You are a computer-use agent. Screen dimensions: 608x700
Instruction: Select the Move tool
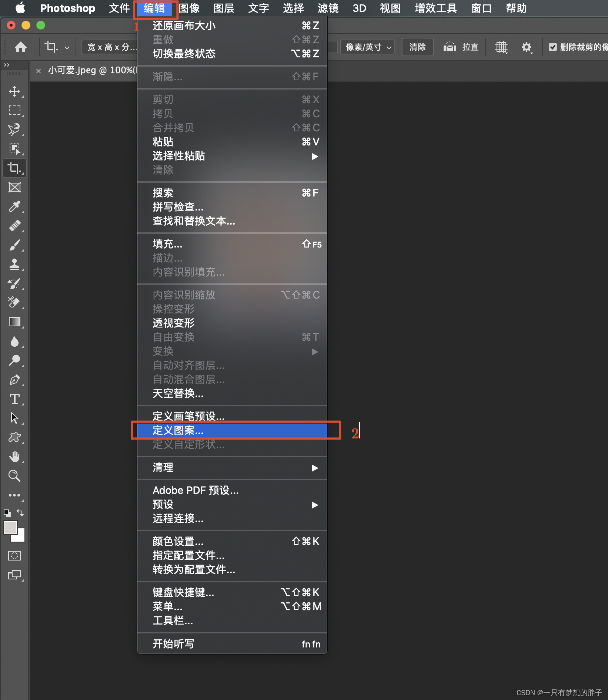tap(14, 91)
